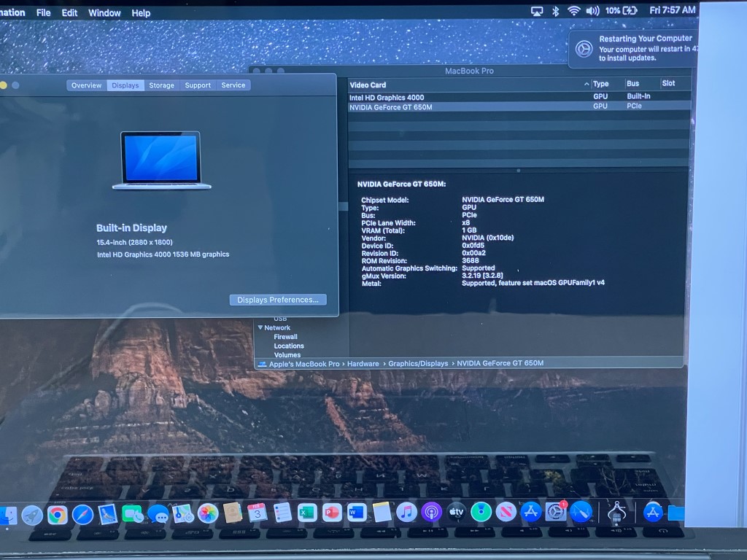Click the Downloads folder in the Dock
747x560 pixels.
(676, 513)
